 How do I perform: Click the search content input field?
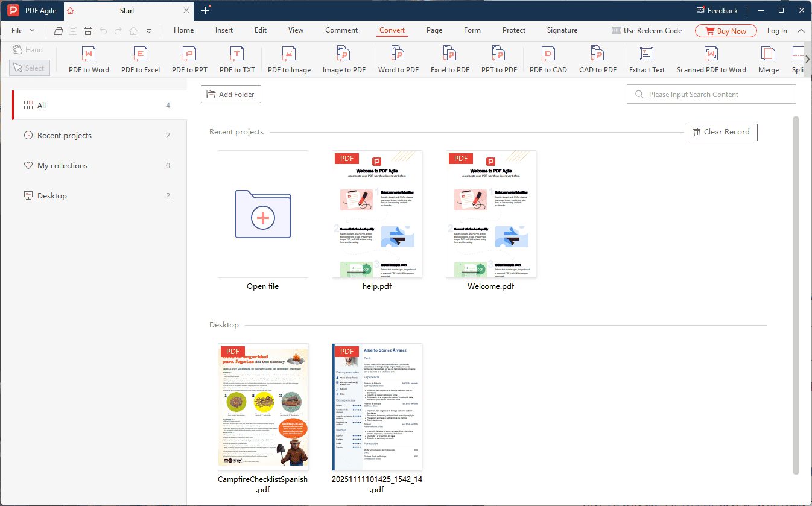[712, 94]
